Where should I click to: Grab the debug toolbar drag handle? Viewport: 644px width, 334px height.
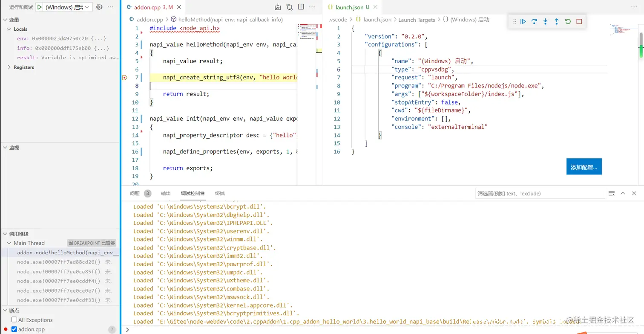tap(515, 21)
